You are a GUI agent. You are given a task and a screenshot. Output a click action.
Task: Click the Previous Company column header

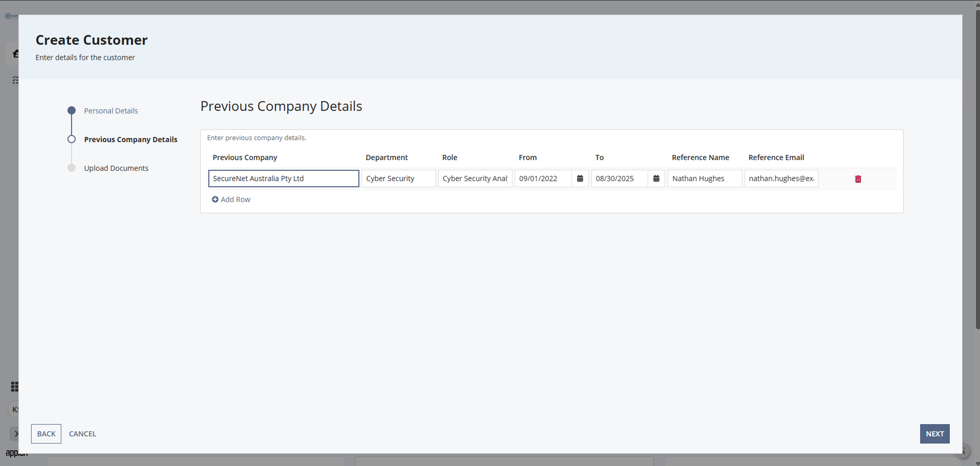tap(245, 158)
